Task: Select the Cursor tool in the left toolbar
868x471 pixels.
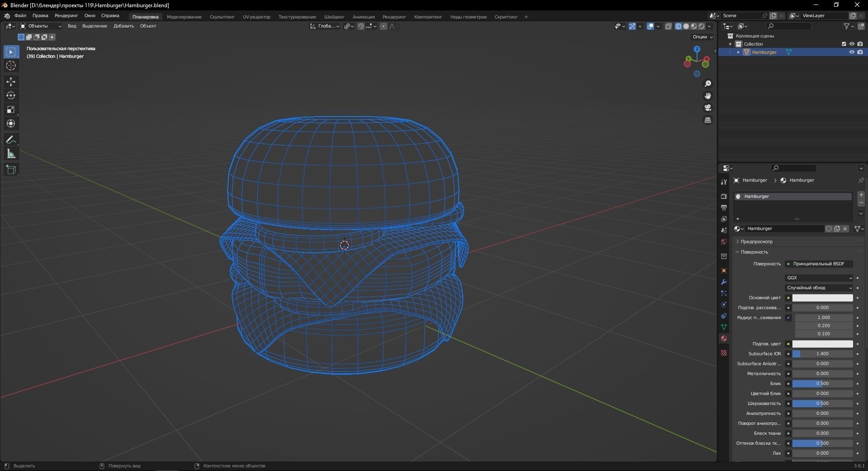Action: coord(11,66)
